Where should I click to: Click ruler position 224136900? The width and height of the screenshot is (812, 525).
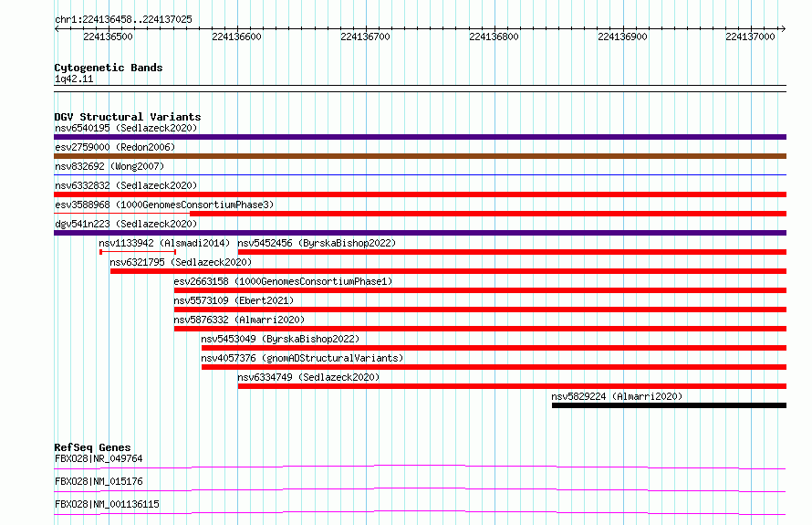click(622, 37)
